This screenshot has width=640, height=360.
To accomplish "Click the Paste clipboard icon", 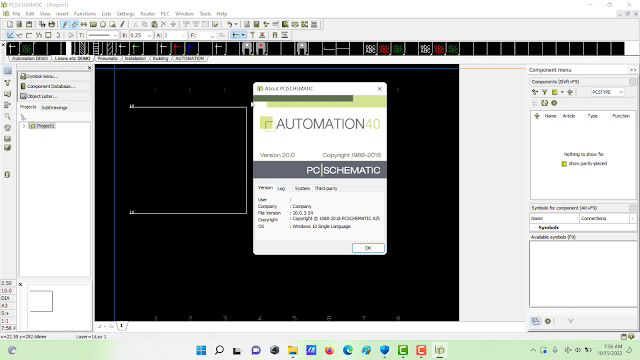I will click(x=154, y=24).
